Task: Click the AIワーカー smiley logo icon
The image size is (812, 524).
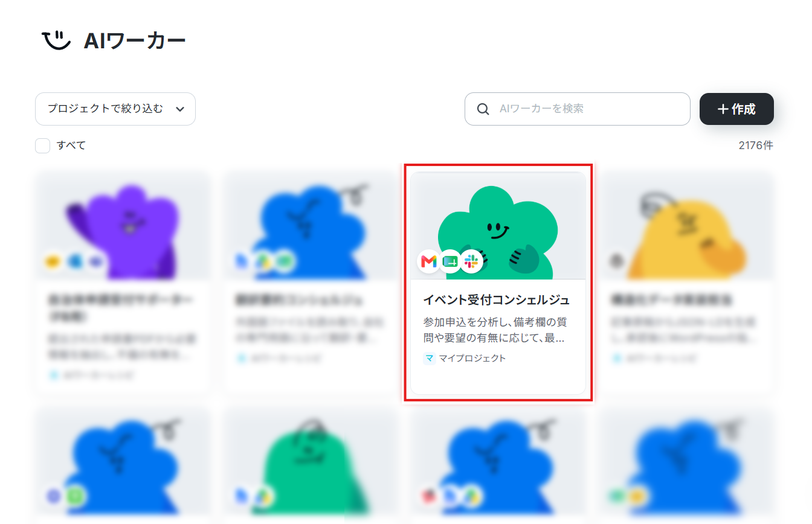Action: tap(56, 41)
